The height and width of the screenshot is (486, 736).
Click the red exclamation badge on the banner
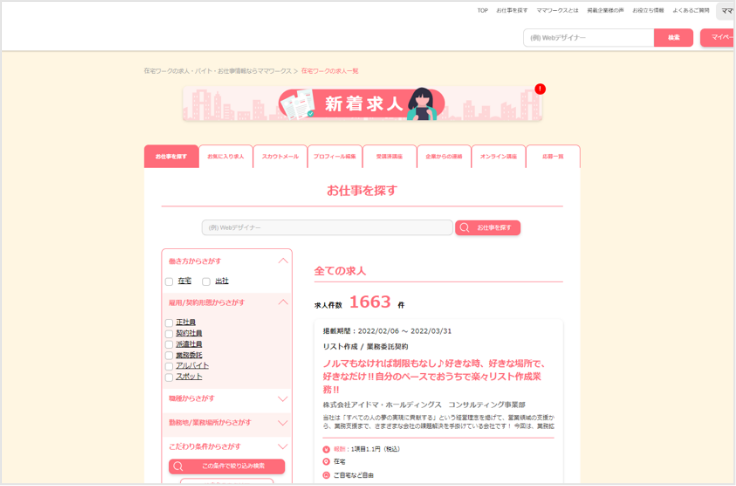click(x=540, y=89)
